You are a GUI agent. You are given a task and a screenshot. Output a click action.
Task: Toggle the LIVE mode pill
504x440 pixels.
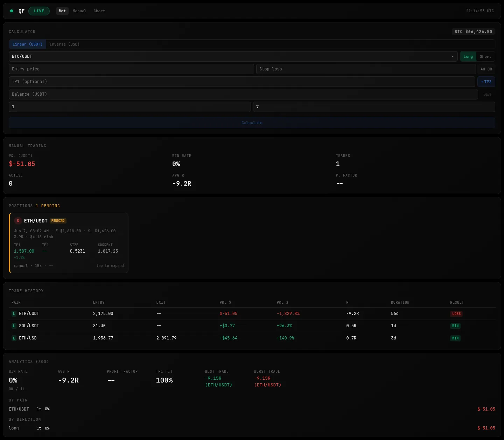39,11
